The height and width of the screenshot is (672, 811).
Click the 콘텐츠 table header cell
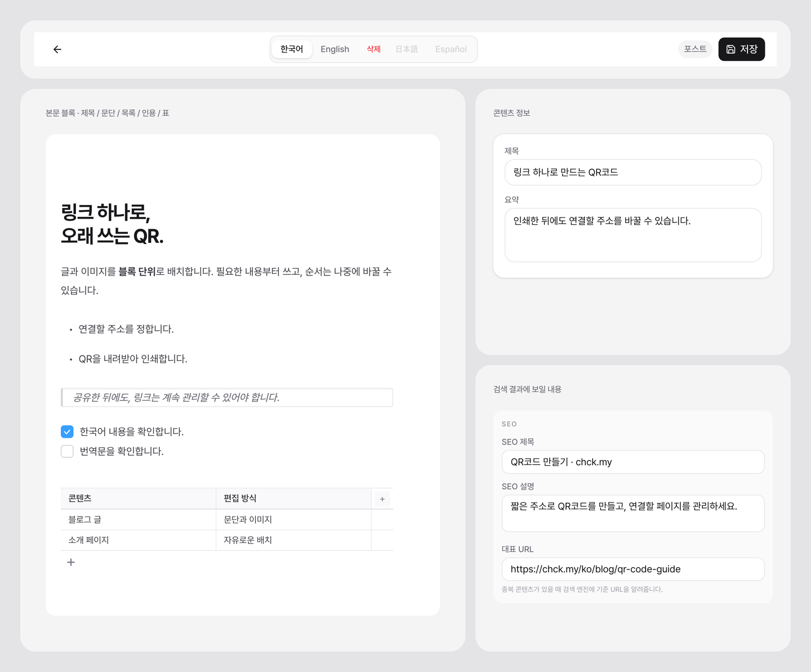coord(138,499)
